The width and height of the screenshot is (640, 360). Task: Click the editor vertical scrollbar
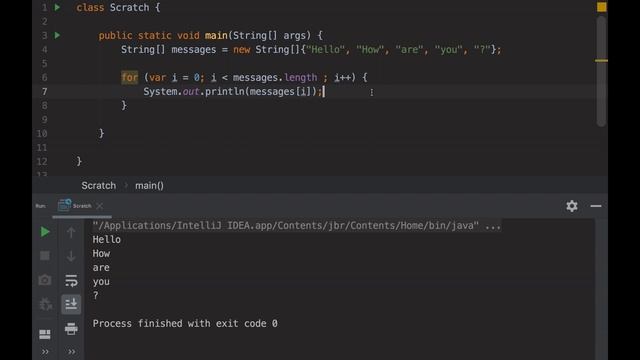point(601,71)
